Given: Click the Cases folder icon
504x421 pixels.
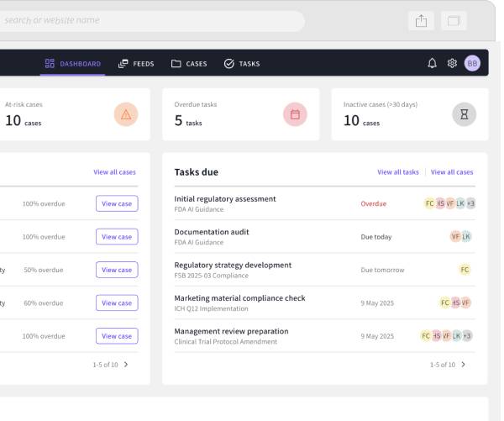Looking at the screenshot, I should [x=176, y=64].
